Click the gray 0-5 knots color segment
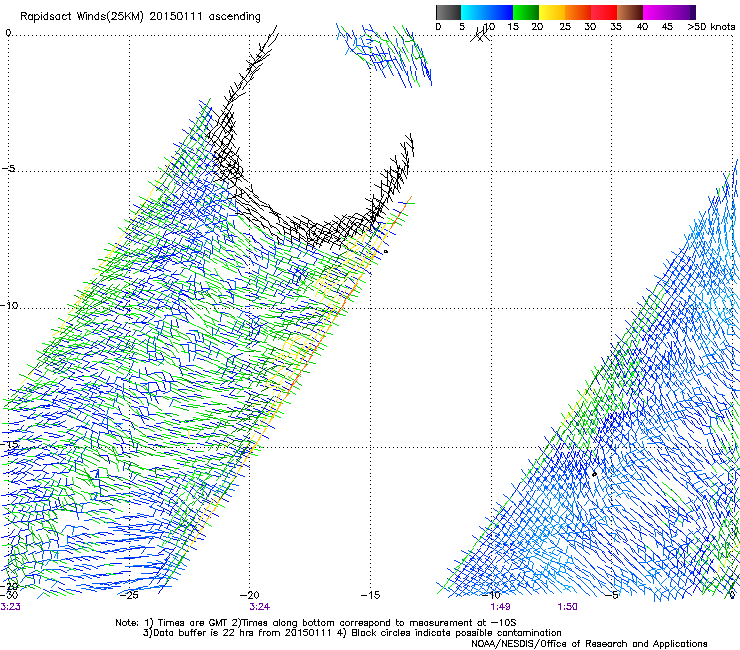This screenshot has height=650, width=740. coord(448,12)
